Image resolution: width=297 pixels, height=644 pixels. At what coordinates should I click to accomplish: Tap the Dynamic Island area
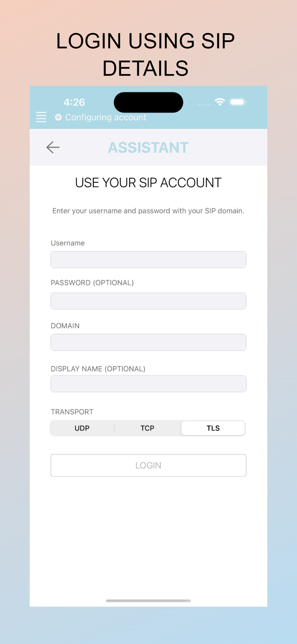[x=148, y=102]
